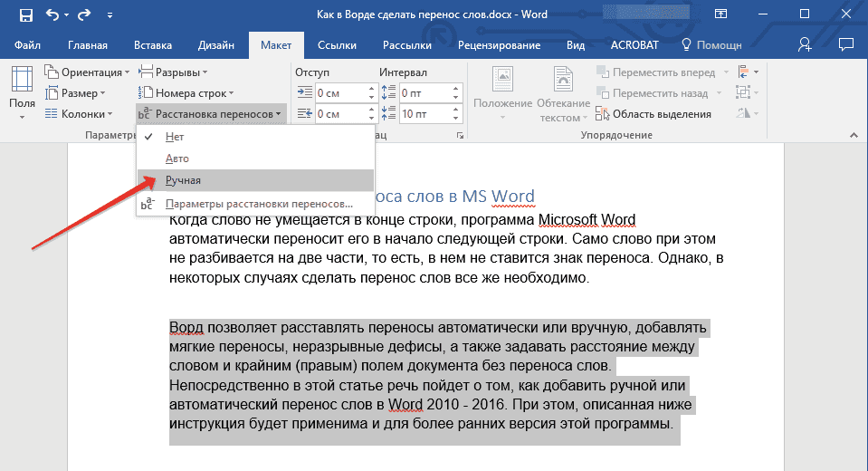Undo the last action
This screenshot has height=471, width=868.
(x=52, y=15)
